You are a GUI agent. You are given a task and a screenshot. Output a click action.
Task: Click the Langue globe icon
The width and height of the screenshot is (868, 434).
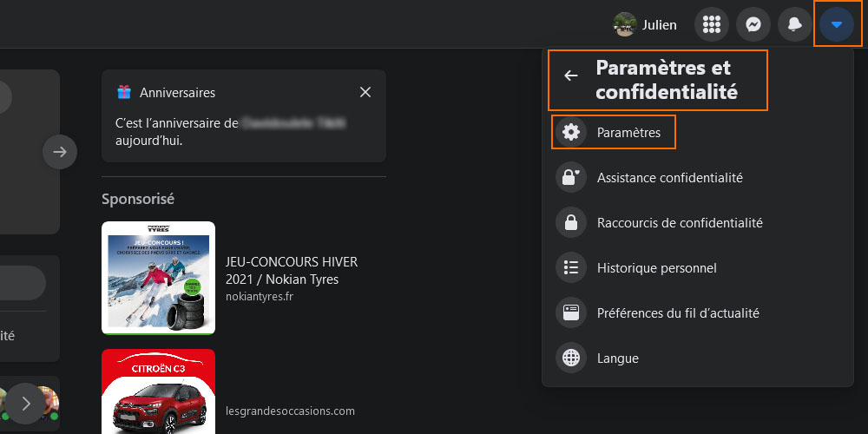click(x=571, y=358)
